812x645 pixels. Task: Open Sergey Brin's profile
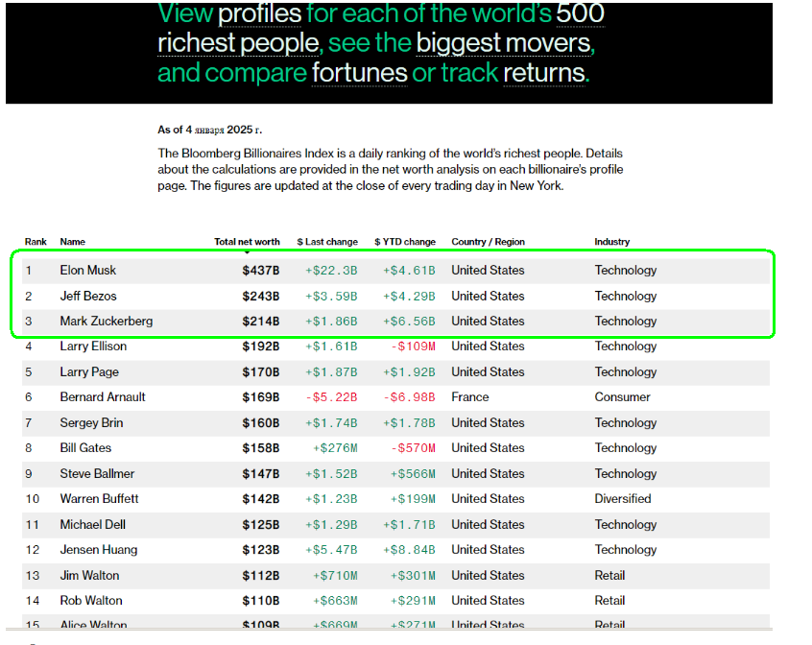(91, 423)
